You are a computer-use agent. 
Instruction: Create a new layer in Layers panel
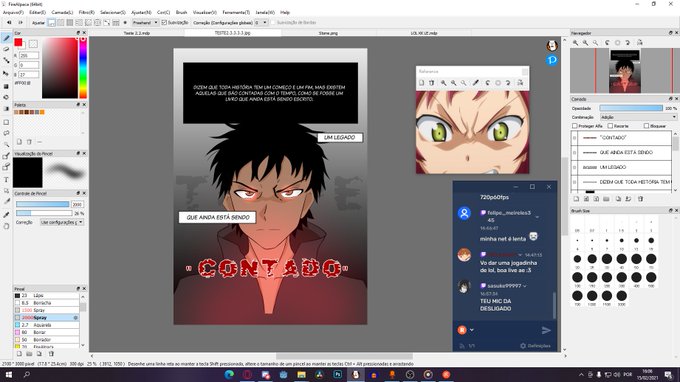pos(576,199)
